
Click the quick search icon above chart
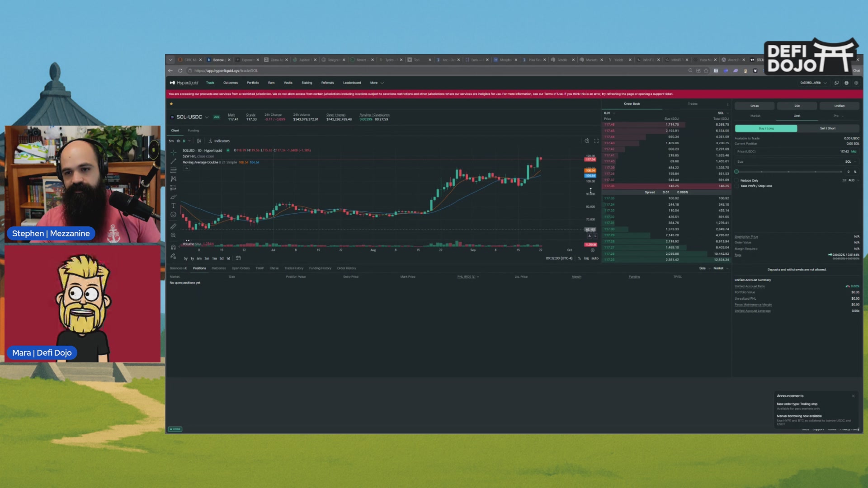pyautogui.click(x=587, y=141)
